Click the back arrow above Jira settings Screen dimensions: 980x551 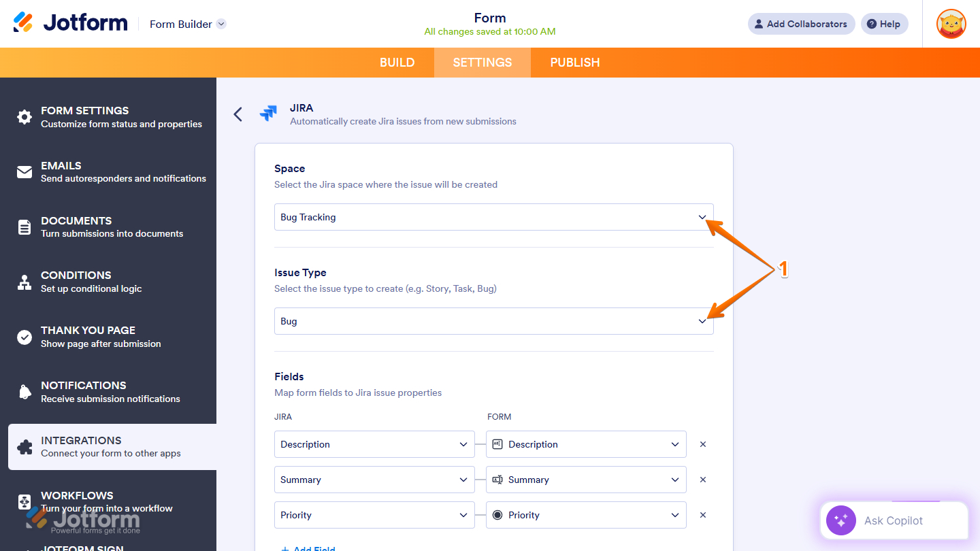(x=238, y=114)
